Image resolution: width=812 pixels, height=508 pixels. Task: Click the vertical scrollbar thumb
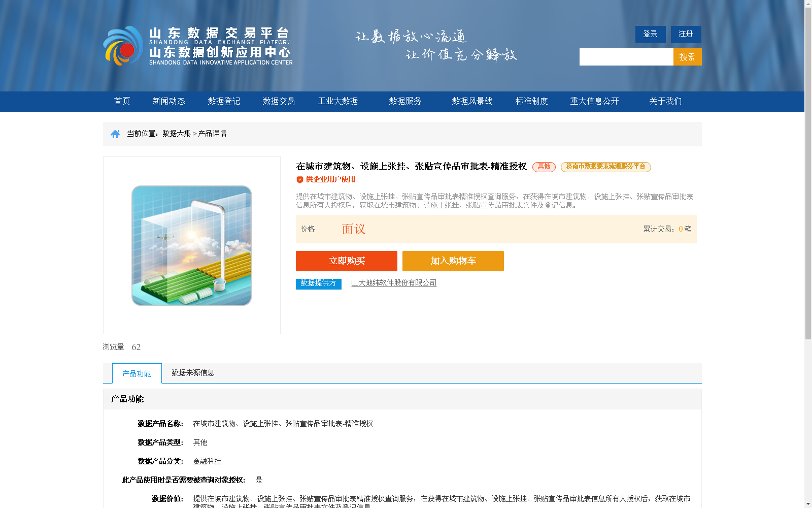click(x=808, y=173)
